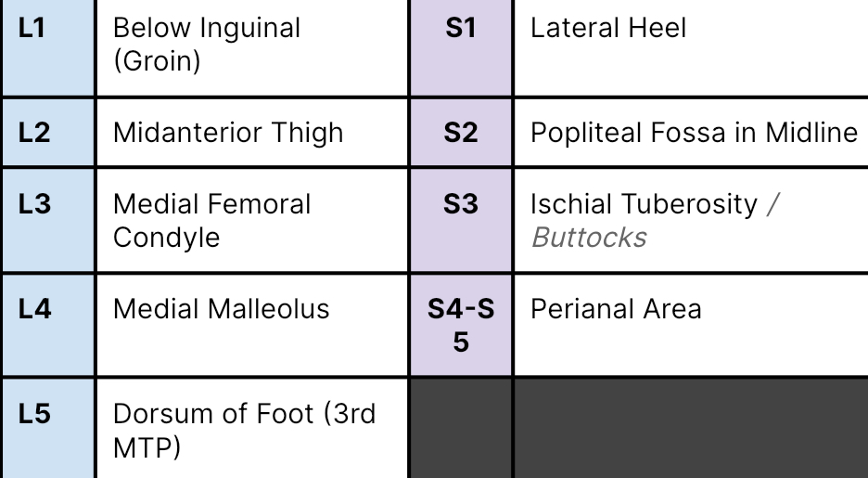Click the italic Buttocks text
This screenshot has height=478, width=868.
(x=589, y=238)
